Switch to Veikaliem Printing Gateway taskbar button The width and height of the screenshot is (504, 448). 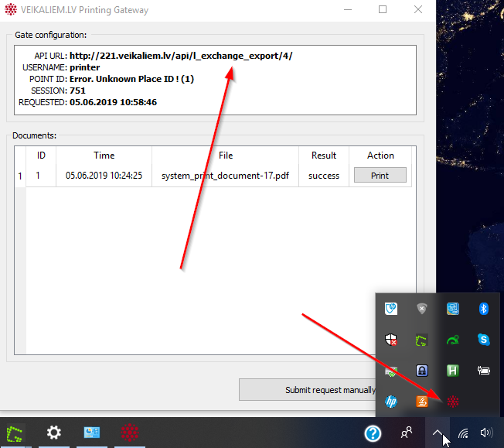pos(129,433)
